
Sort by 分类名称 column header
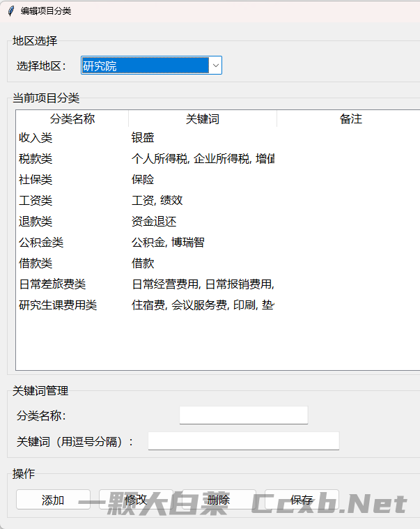72,119
